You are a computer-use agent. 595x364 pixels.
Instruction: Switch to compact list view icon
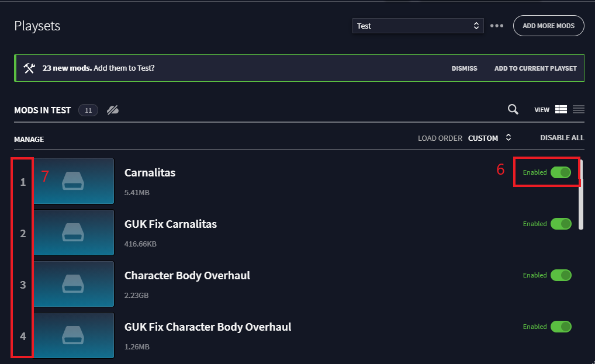pos(578,110)
